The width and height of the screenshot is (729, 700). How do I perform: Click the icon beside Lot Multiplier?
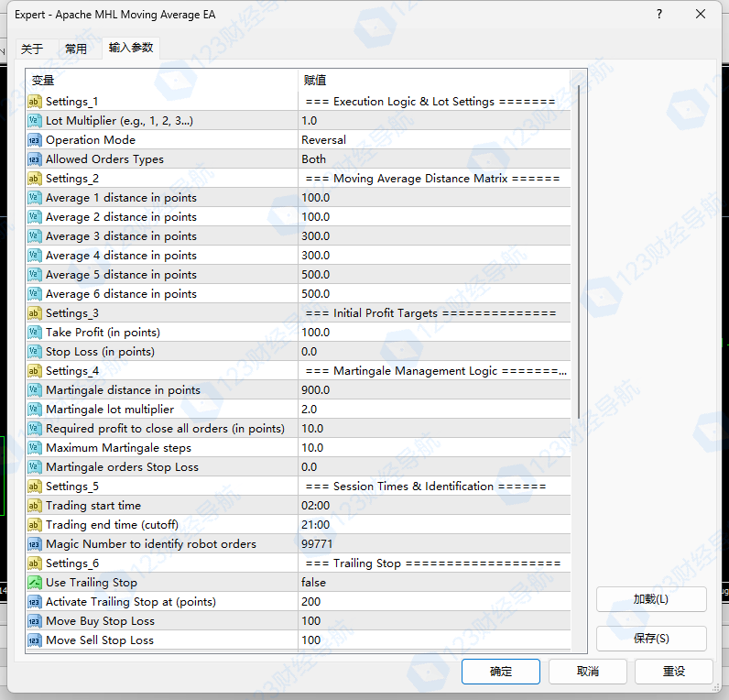click(35, 121)
